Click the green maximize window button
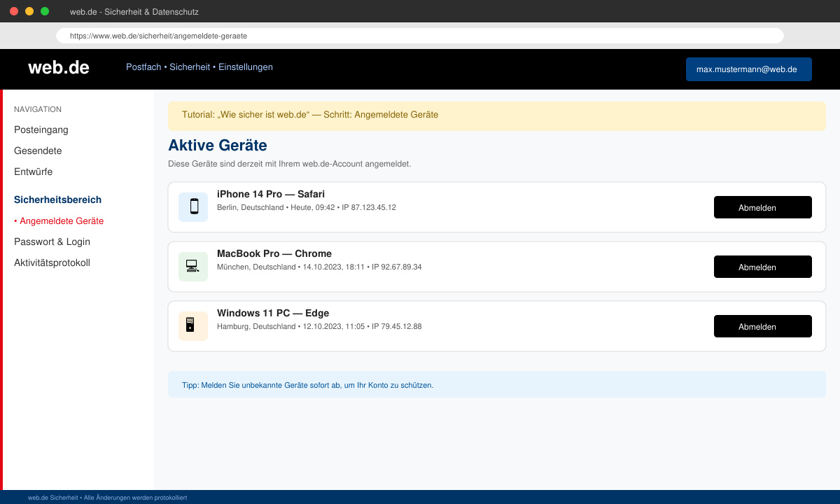 click(45, 11)
